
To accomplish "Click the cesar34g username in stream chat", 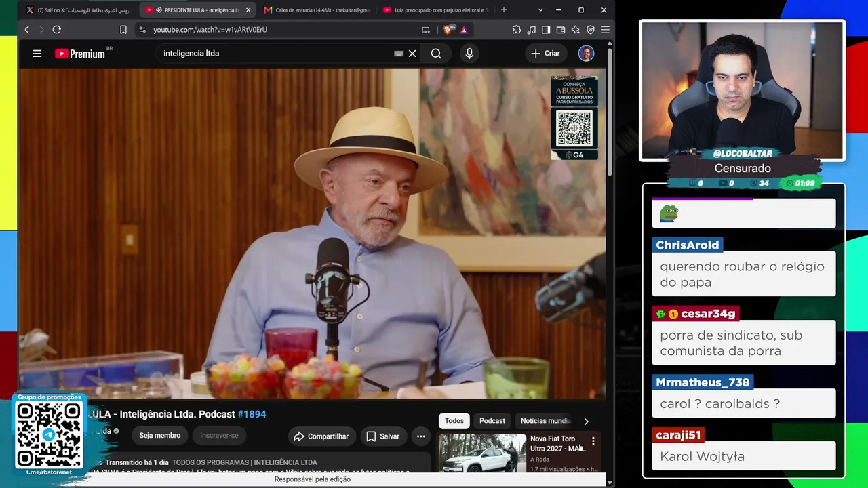I will [708, 314].
